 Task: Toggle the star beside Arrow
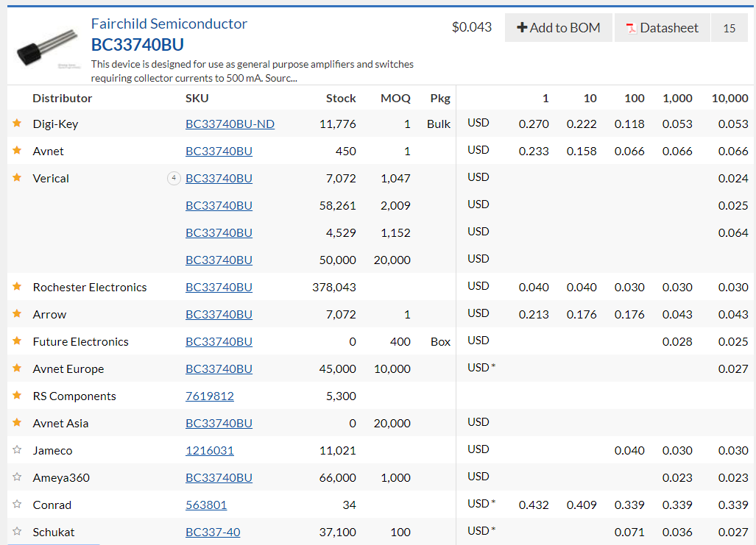pos(17,314)
